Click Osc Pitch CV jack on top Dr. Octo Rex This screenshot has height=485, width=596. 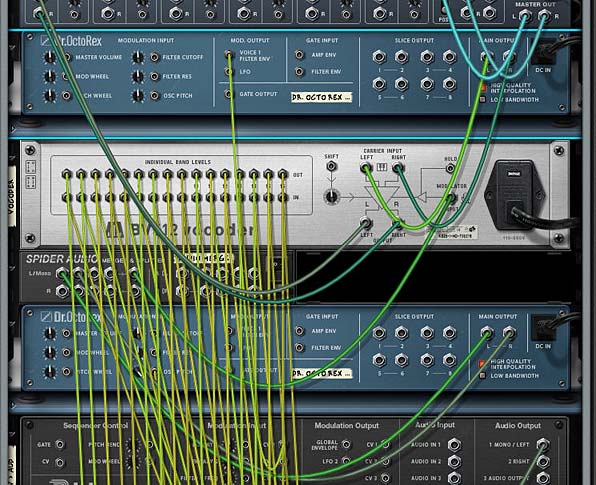[154, 95]
